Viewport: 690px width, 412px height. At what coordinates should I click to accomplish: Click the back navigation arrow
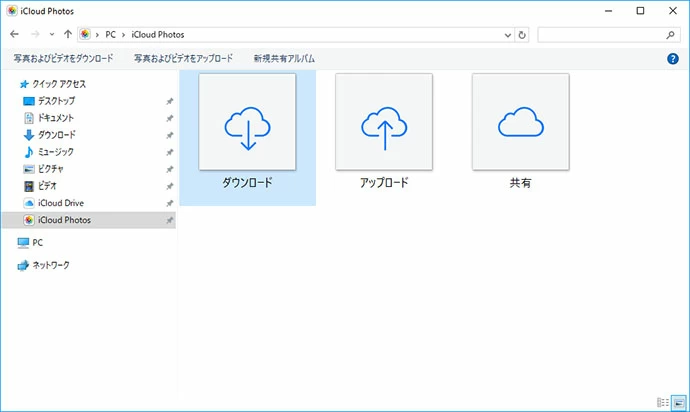click(x=14, y=35)
